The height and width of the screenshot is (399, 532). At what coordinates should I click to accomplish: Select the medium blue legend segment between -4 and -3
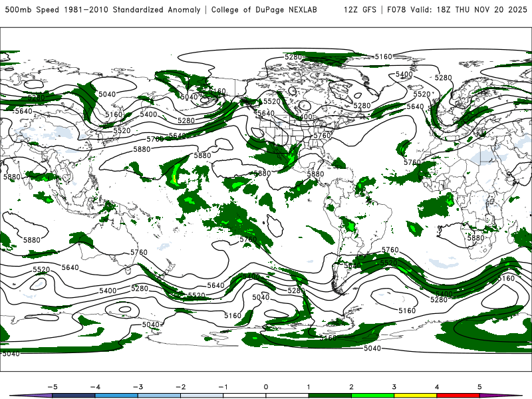click(116, 396)
